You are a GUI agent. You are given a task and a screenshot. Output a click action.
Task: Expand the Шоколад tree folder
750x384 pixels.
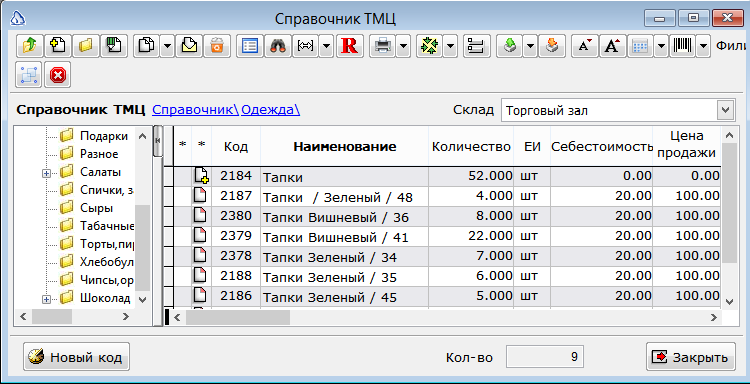coord(46,299)
